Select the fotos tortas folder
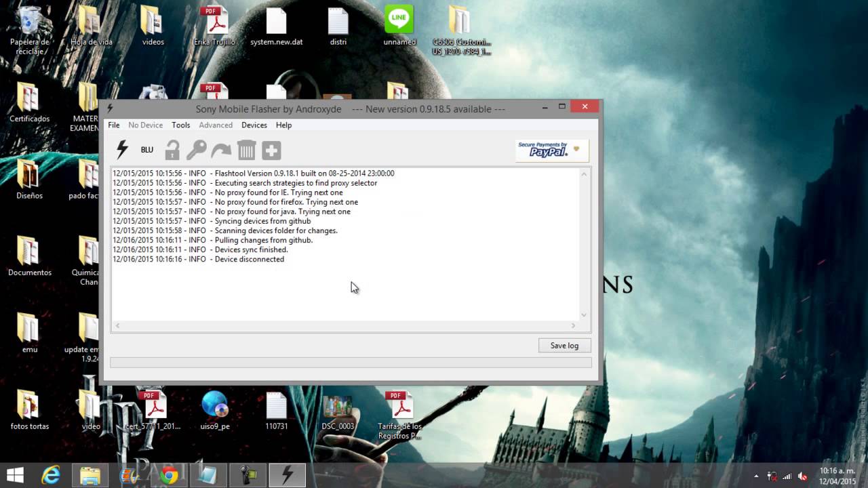 pyautogui.click(x=29, y=410)
